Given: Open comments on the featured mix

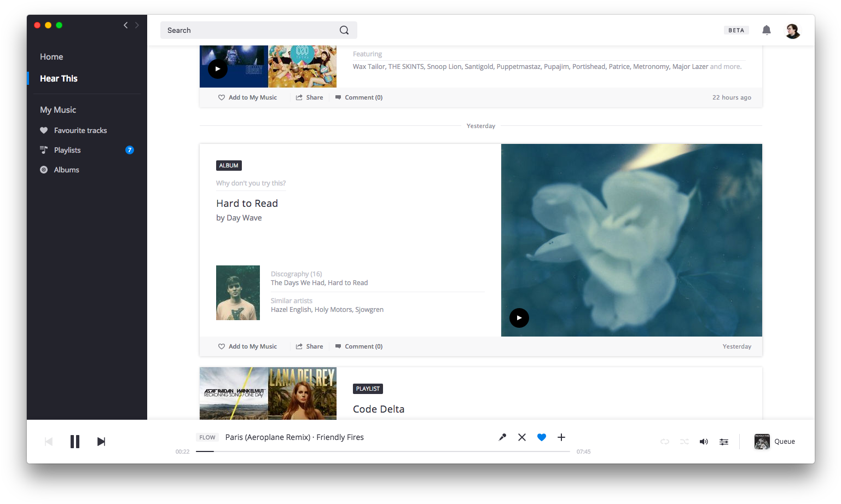Looking at the screenshot, I should coord(359,97).
